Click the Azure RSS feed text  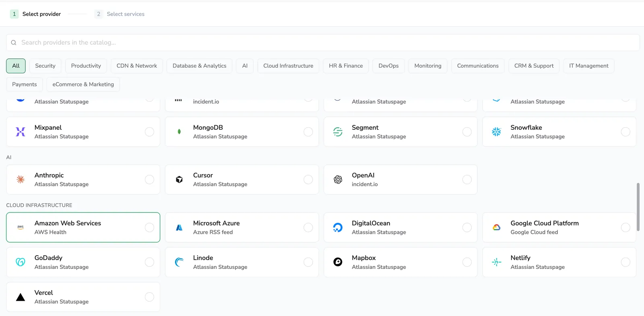(213, 232)
